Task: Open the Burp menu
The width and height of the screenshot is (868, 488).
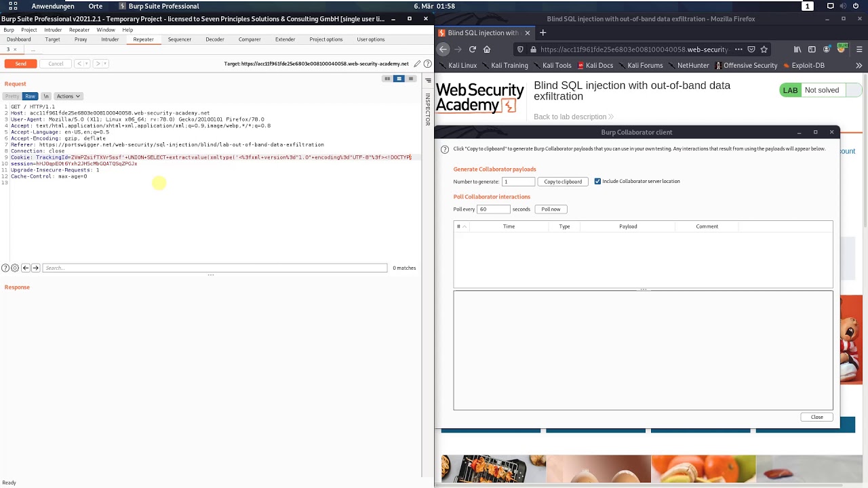Action: (x=9, y=30)
